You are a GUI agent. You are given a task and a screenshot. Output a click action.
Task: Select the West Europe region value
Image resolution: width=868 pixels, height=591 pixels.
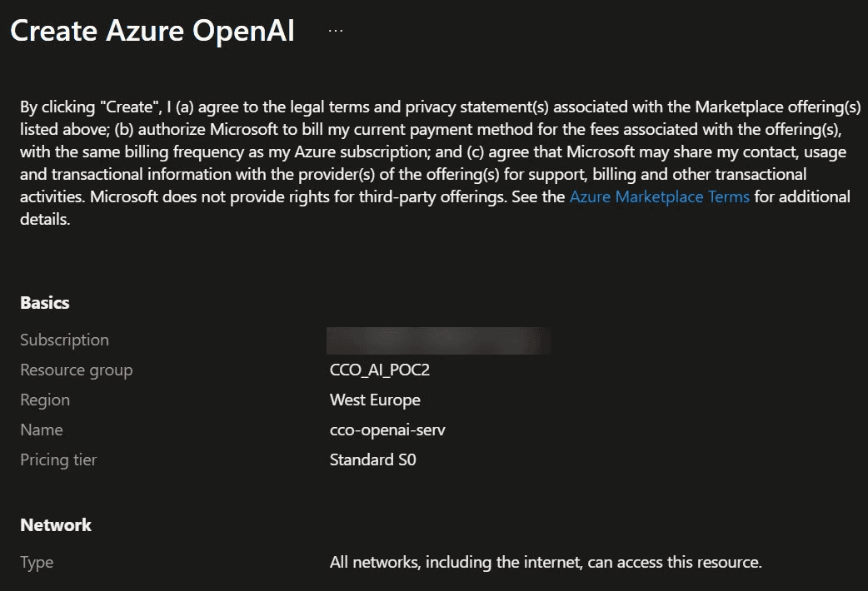tap(375, 400)
